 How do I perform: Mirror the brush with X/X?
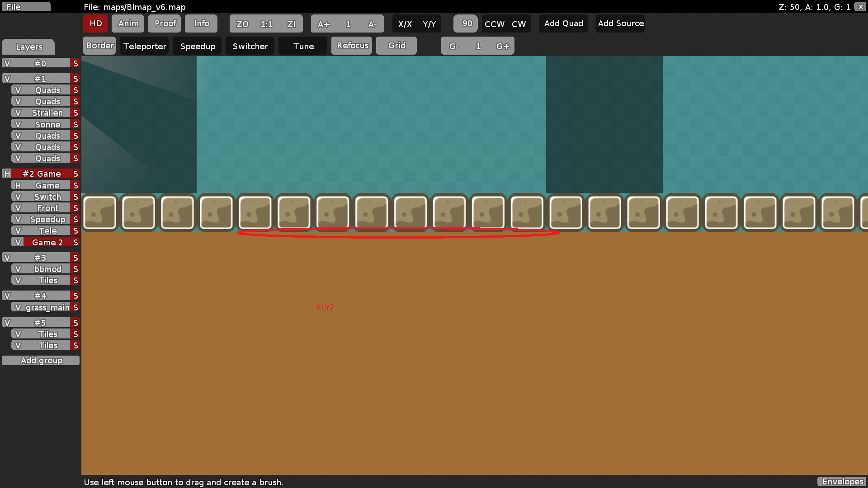(406, 24)
